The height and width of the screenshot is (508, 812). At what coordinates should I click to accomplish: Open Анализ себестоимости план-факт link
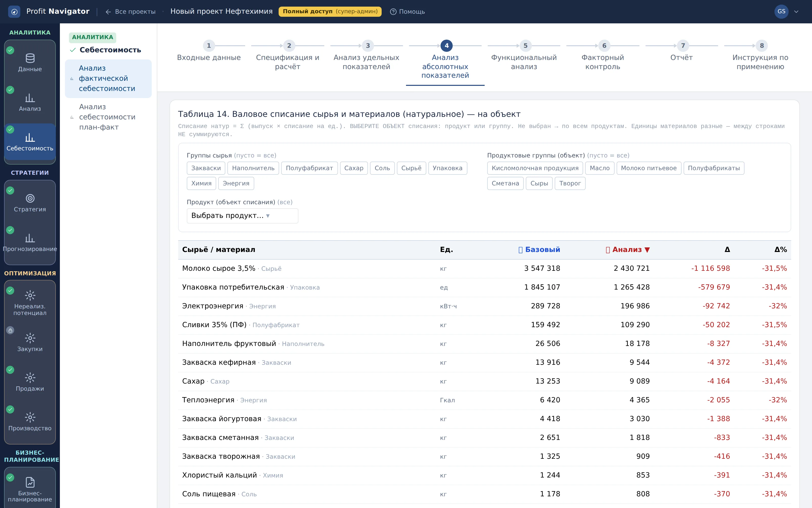[x=108, y=117]
